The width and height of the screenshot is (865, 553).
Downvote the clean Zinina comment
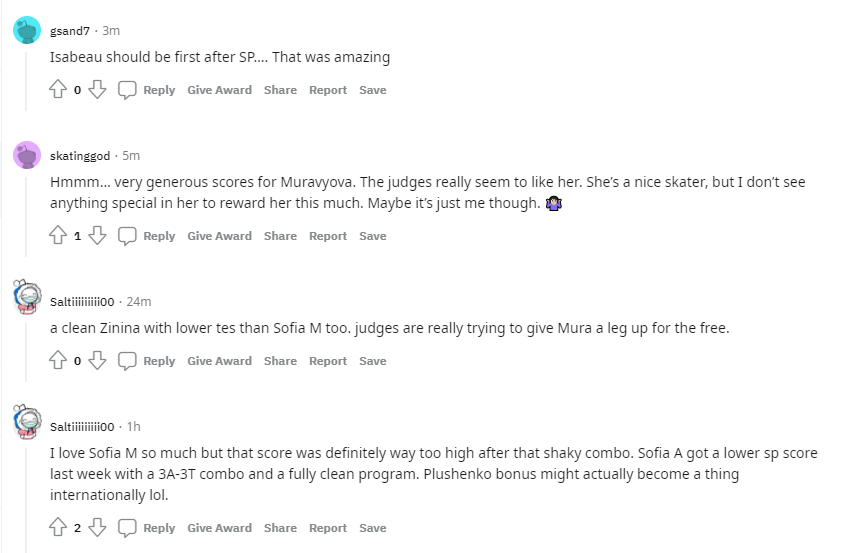pos(97,361)
